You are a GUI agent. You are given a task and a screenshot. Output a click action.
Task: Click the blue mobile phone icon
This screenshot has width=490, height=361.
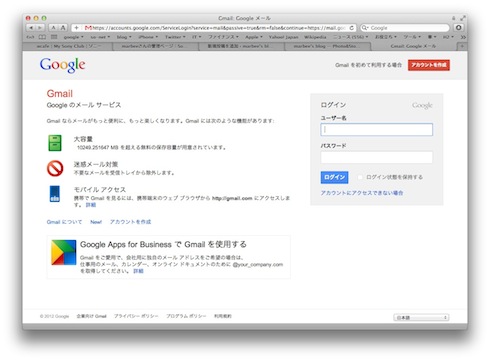(x=55, y=194)
